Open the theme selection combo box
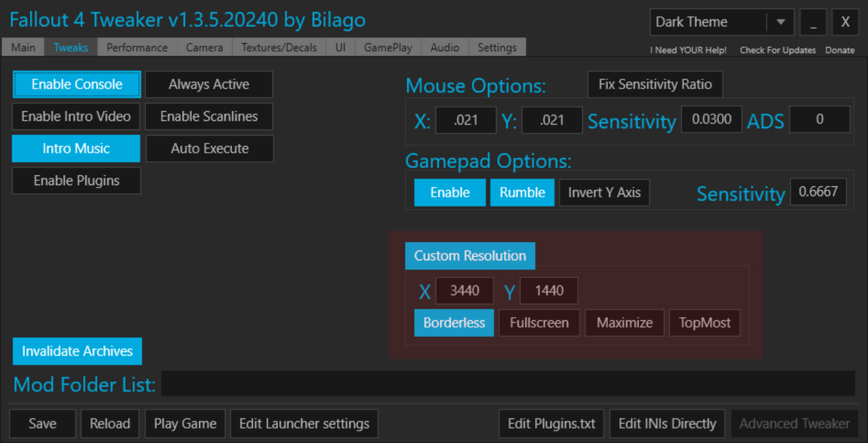The height and width of the screenshot is (443, 868). [x=722, y=22]
